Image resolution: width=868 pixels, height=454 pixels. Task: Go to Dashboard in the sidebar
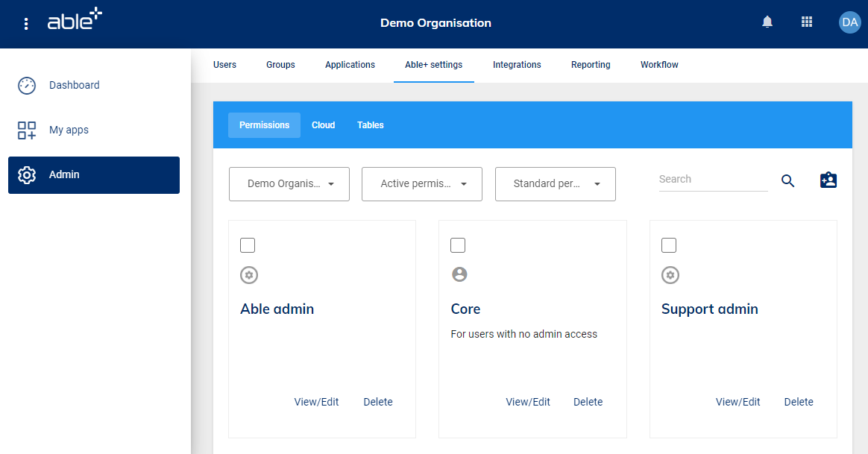click(x=74, y=85)
